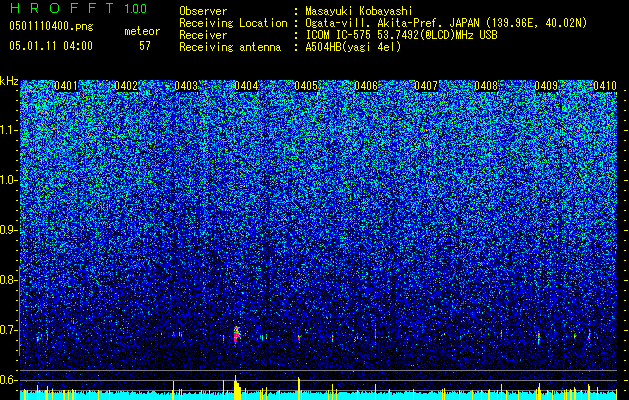Click the 0404 time marker
Image resolution: width=629 pixels, height=400 pixels.
246,86
